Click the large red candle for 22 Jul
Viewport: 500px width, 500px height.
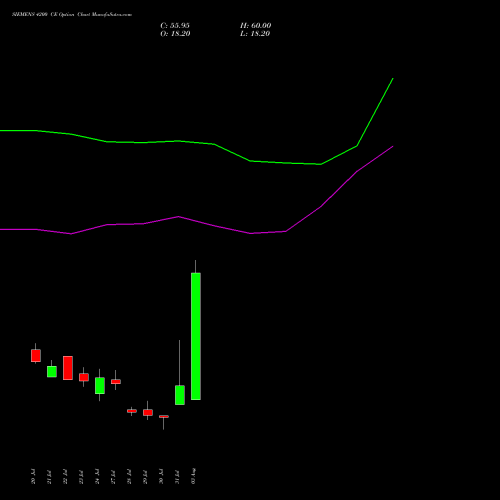(x=68, y=368)
